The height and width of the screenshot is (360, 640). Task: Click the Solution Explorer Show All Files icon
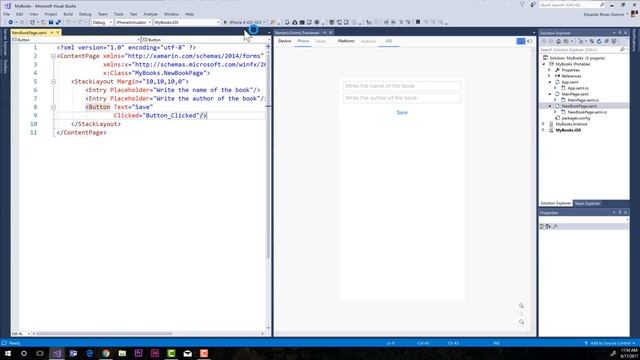(x=613, y=41)
